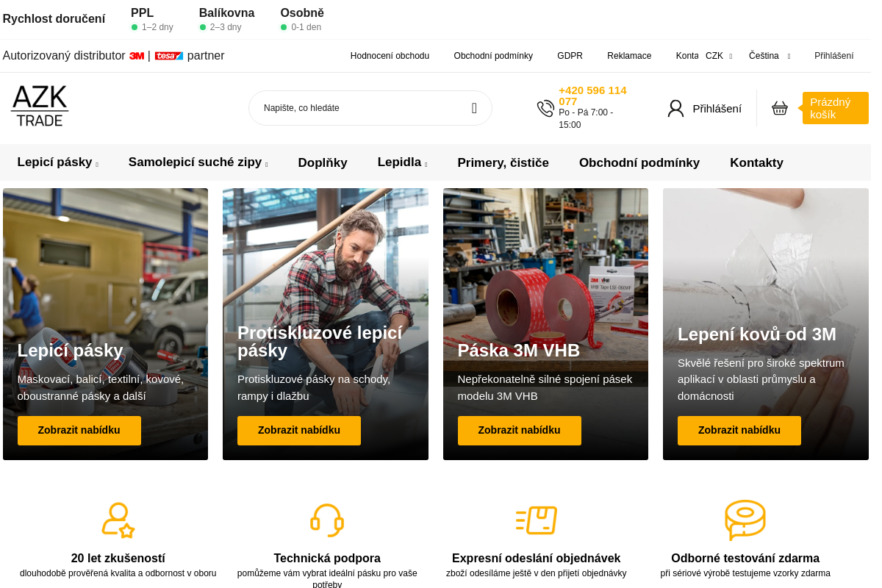The height and width of the screenshot is (588, 882).
Task: Click the 20 let zkušeností user icon
Action: [x=118, y=520]
